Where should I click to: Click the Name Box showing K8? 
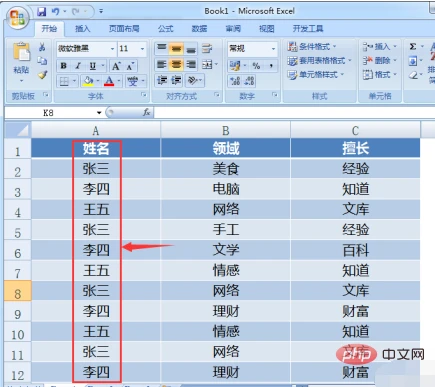(x=49, y=113)
